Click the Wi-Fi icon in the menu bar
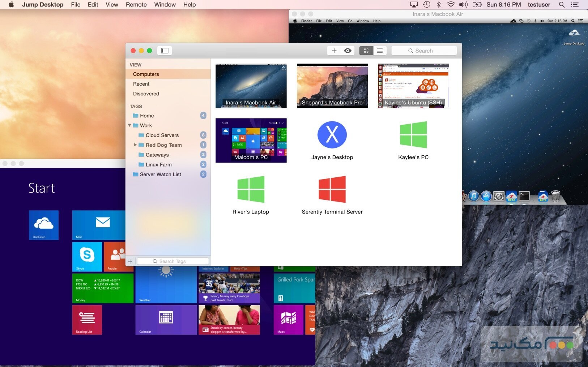Screen dimensions: 588x367 click(x=451, y=5)
